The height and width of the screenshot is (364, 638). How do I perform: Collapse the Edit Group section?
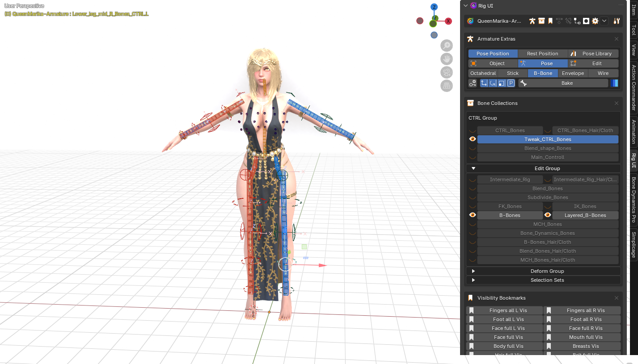point(543,168)
